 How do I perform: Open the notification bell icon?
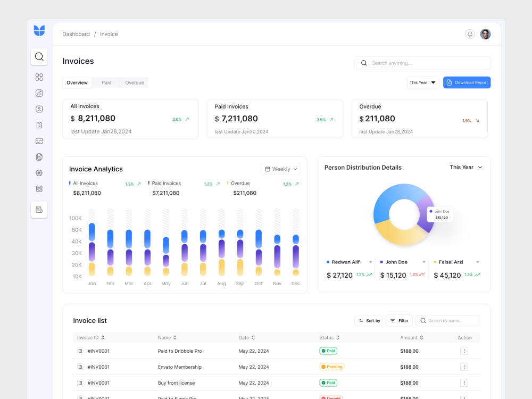click(x=470, y=34)
